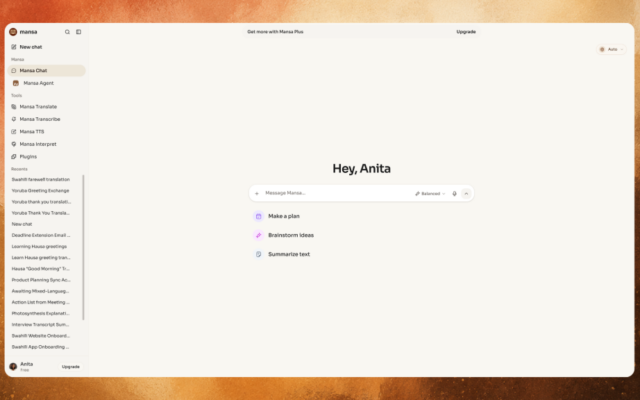Click the Upgrade button in top banner
The image size is (640, 400).
[466, 32]
